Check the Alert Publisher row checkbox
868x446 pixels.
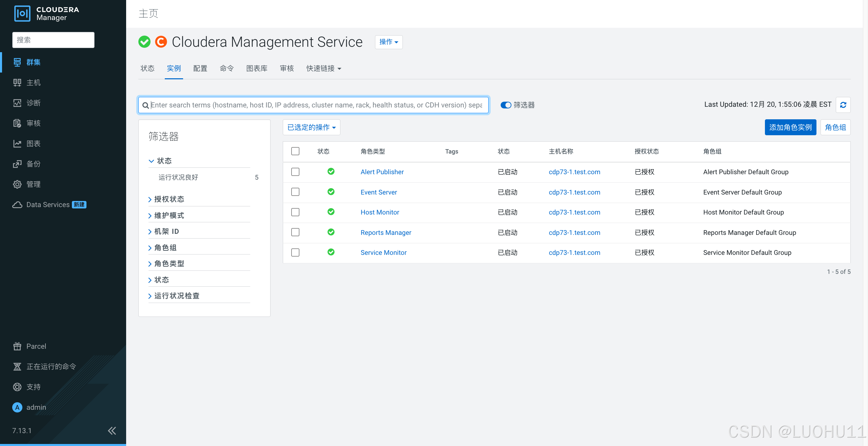(x=295, y=172)
